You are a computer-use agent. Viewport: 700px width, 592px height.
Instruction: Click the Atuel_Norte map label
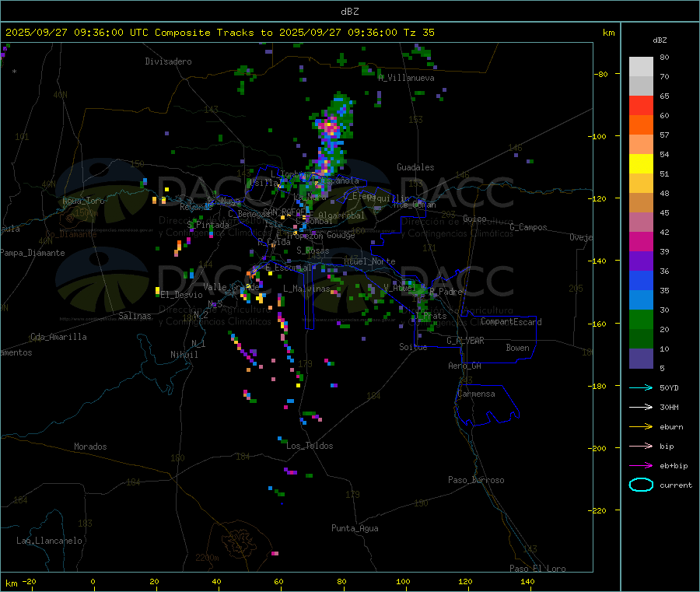click(x=369, y=261)
